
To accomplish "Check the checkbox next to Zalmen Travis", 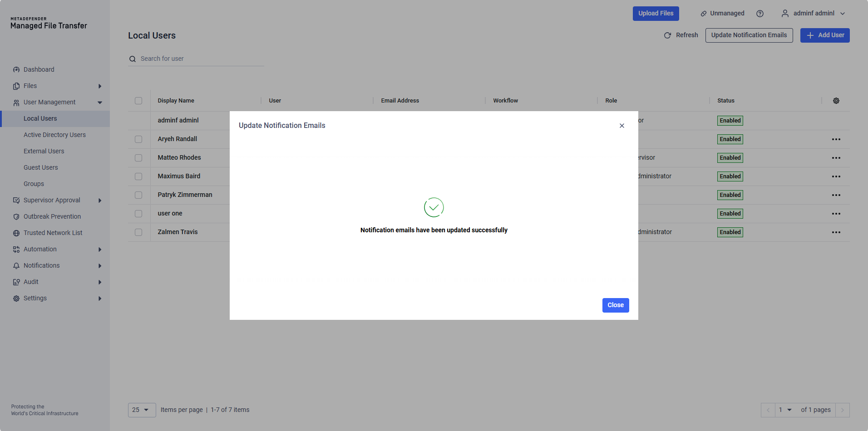I will [x=138, y=232].
